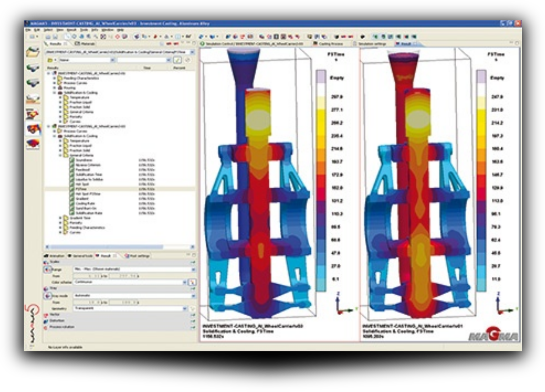The height and width of the screenshot is (392, 545).
Task: Click the green edit icon beside filter fields
Action: [177, 60]
